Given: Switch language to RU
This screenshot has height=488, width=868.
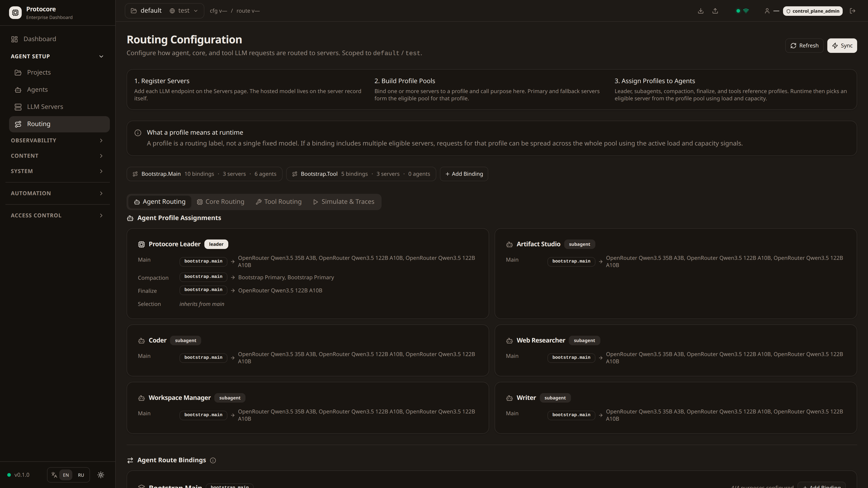Looking at the screenshot, I should tap(81, 475).
